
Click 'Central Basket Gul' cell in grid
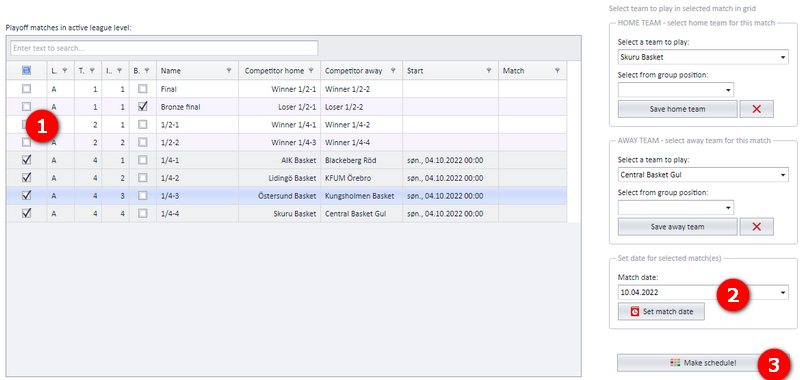click(362, 214)
